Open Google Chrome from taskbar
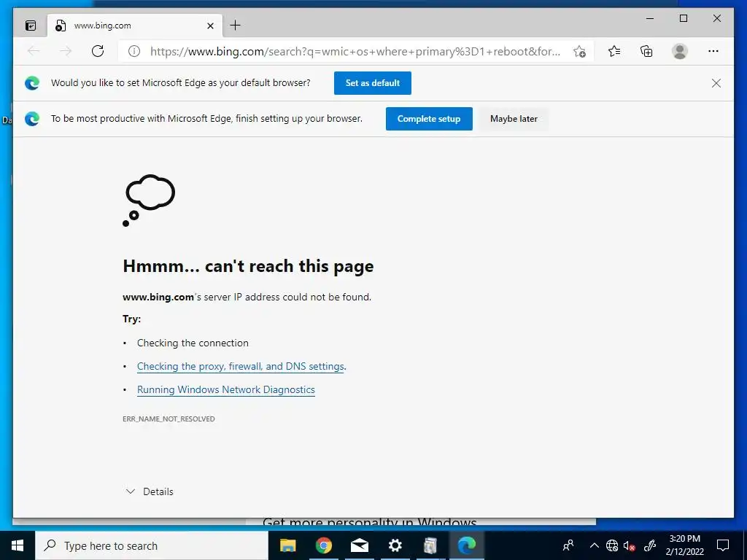 click(x=323, y=545)
